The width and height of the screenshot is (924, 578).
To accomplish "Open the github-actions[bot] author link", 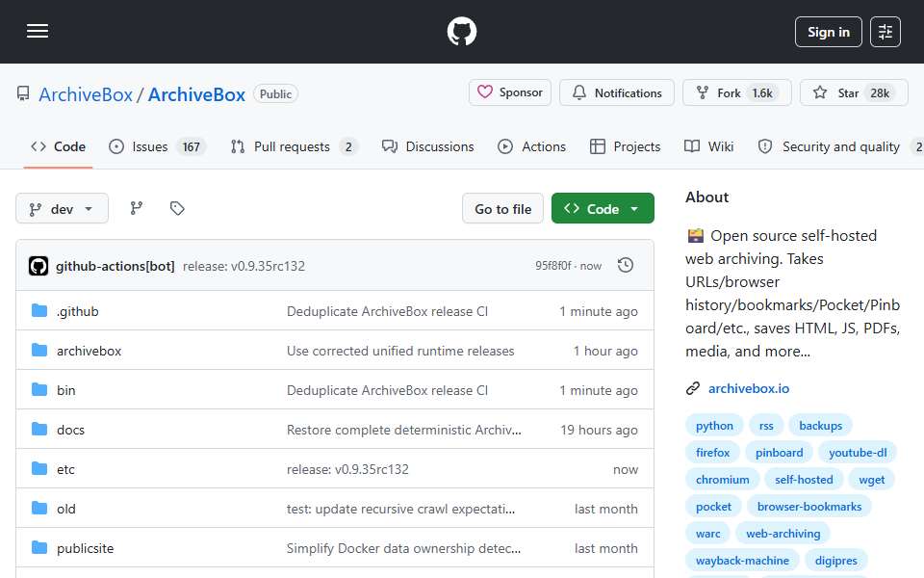I will point(115,266).
